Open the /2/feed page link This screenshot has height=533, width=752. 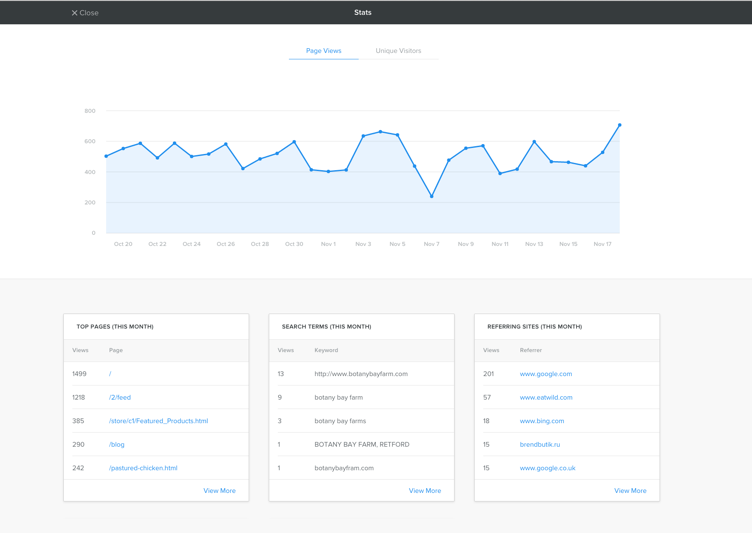[x=120, y=398]
